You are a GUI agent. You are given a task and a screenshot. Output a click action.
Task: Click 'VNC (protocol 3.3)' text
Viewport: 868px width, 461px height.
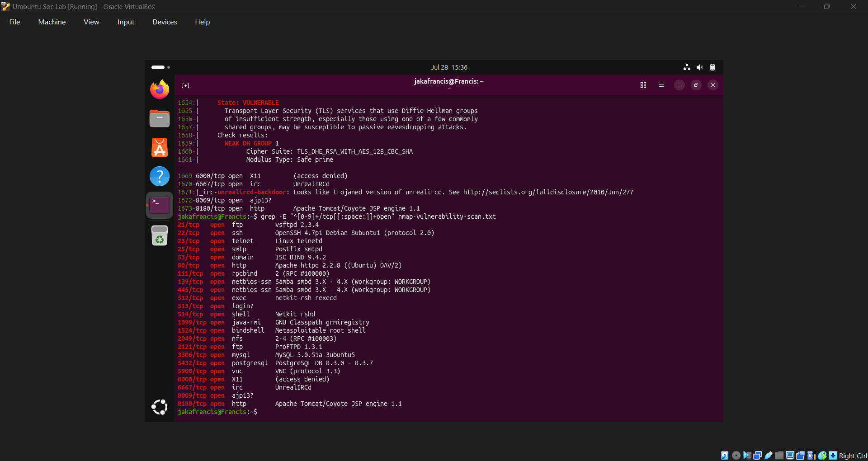pyautogui.click(x=308, y=371)
